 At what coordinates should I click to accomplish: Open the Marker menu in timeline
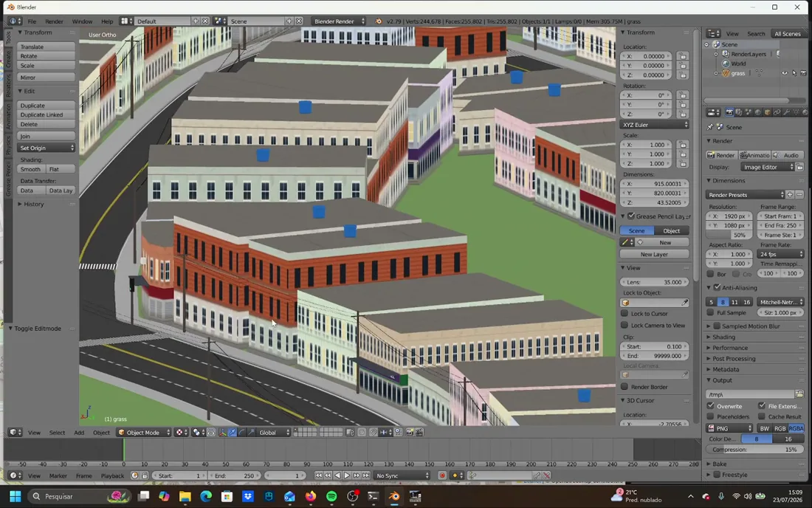tap(58, 476)
